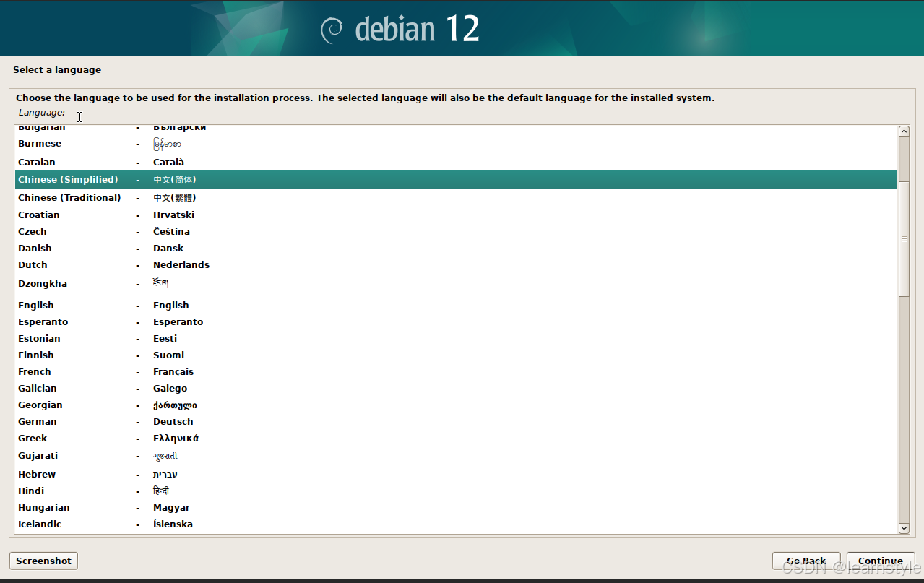Choose Hebrew from the list

point(456,474)
